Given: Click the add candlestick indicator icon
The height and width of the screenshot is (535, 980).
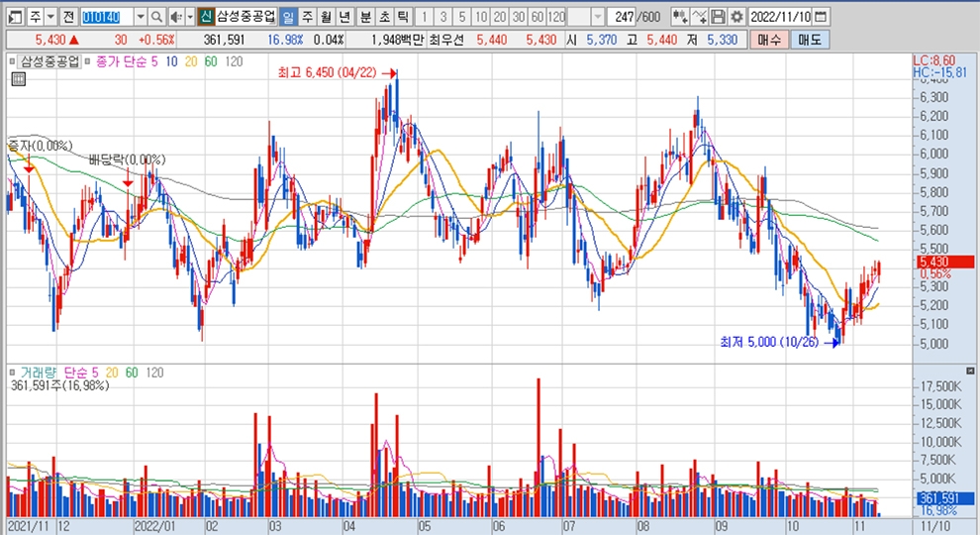Looking at the screenshot, I should click(x=679, y=17).
